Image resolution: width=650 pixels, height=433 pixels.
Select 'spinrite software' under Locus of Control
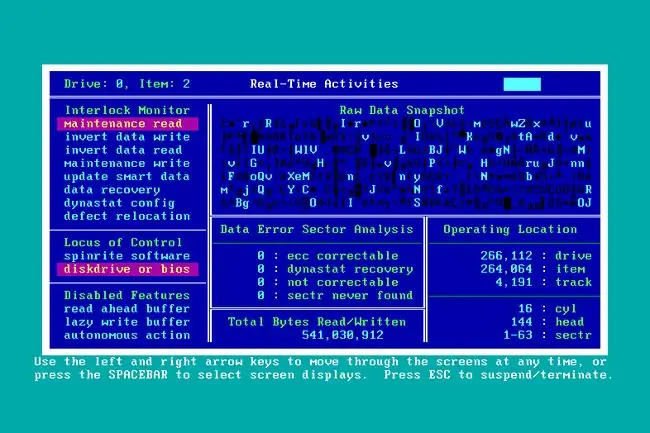(127, 256)
